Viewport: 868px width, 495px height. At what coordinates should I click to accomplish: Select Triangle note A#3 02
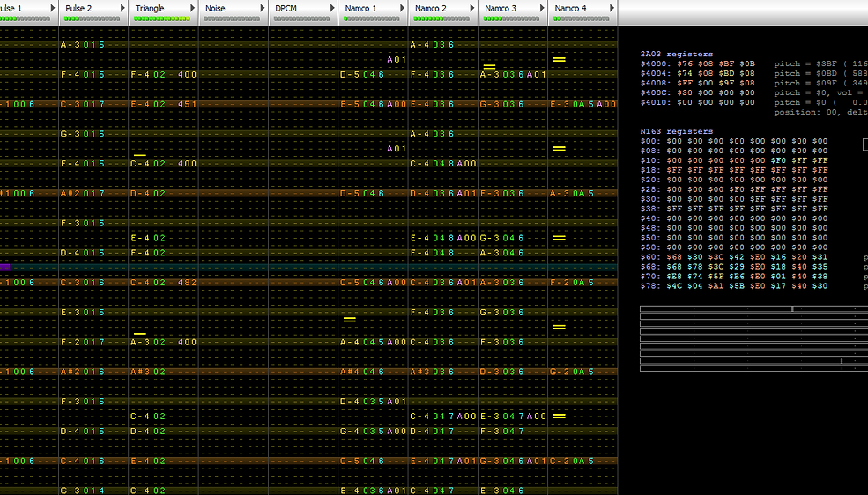(x=148, y=372)
